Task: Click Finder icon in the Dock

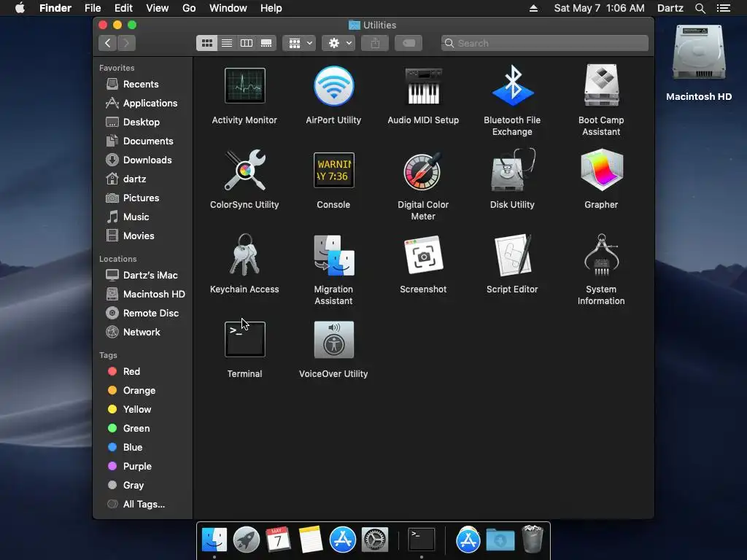Action: click(x=214, y=540)
